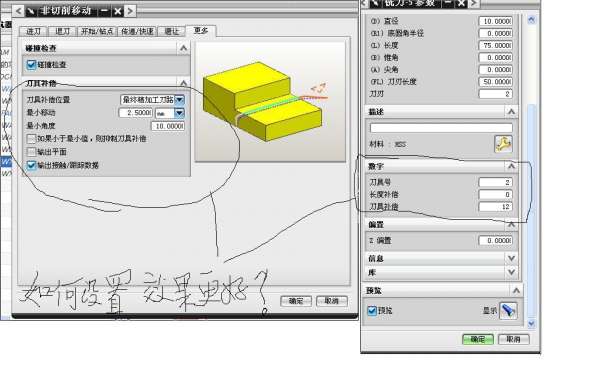Image resolution: width=600 pixels, height=380 pixels.
Task: Click the 最小移动 value field 2.5000
Action: (x=136, y=113)
